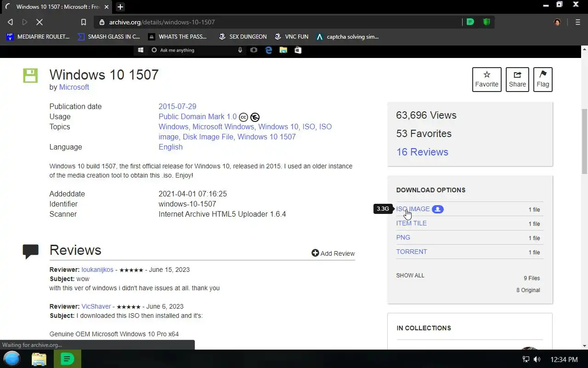Click the green shield extension icon
The height and width of the screenshot is (368, 588).
pyautogui.click(x=486, y=22)
